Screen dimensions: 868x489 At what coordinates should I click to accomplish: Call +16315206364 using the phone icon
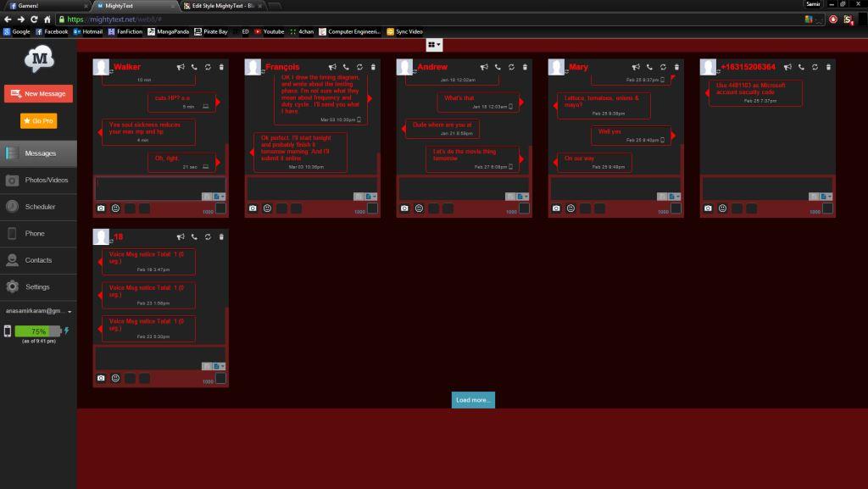801,67
